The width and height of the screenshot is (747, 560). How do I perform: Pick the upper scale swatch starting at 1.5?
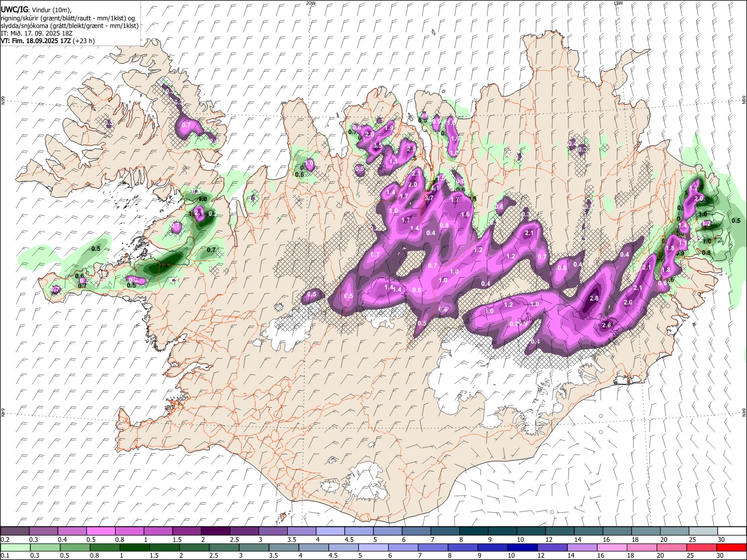tap(187, 531)
